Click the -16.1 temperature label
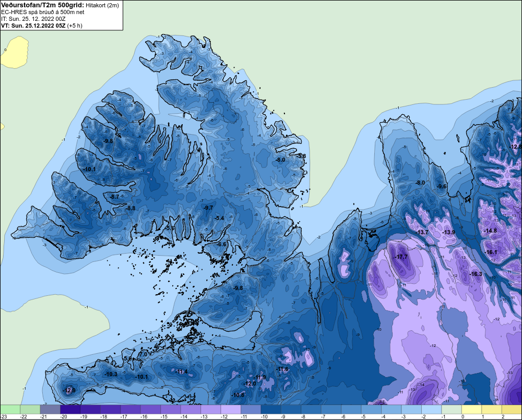The image size is (522, 420). click(x=491, y=252)
